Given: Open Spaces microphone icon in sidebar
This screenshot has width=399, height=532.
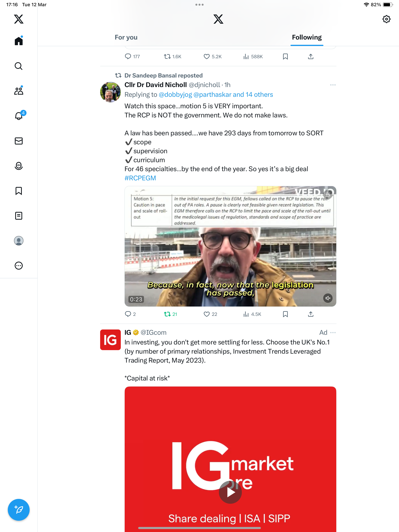Looking at the screenshot, I should (19, 166).
